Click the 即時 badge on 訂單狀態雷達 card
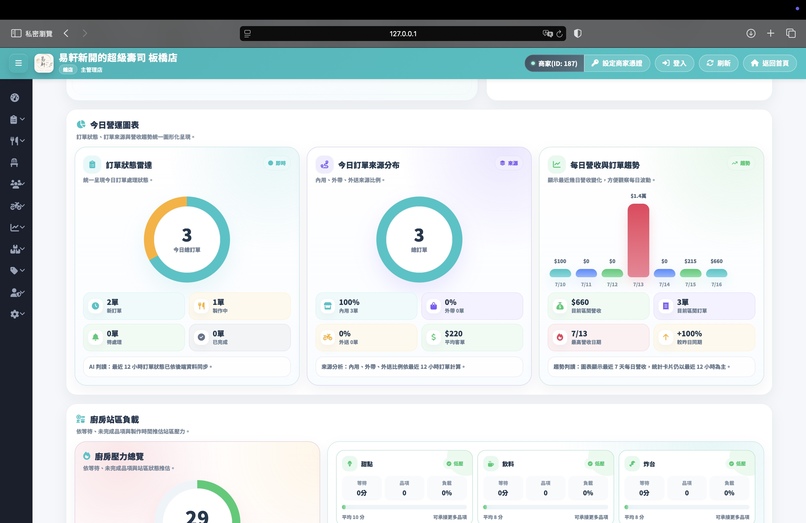806x523 pixels. (x=277, y=163)
